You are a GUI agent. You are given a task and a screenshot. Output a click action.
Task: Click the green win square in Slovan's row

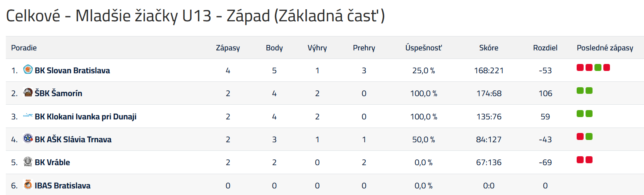pos(598,67)
